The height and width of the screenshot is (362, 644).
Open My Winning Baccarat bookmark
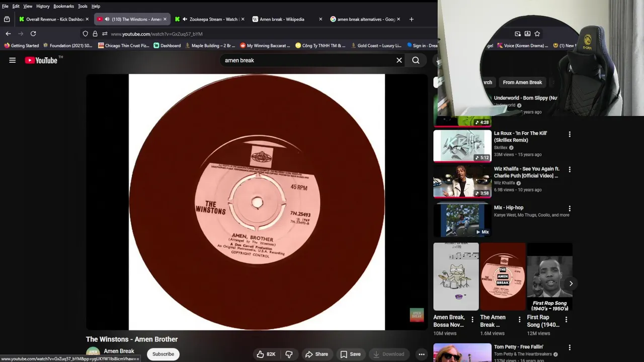265,46
